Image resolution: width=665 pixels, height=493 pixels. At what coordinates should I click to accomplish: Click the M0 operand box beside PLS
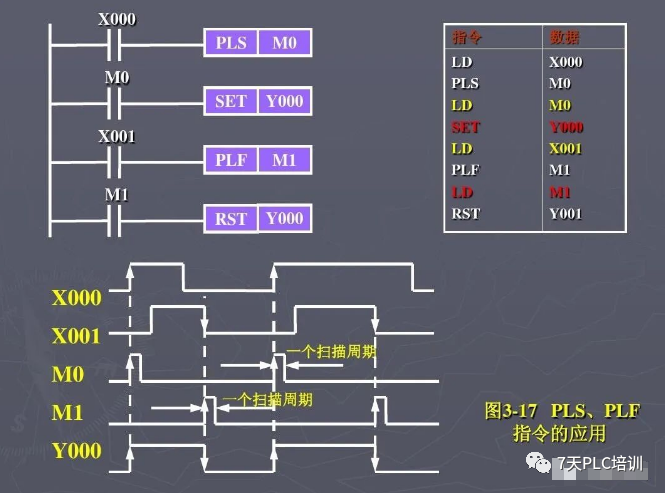coord(285,43)
